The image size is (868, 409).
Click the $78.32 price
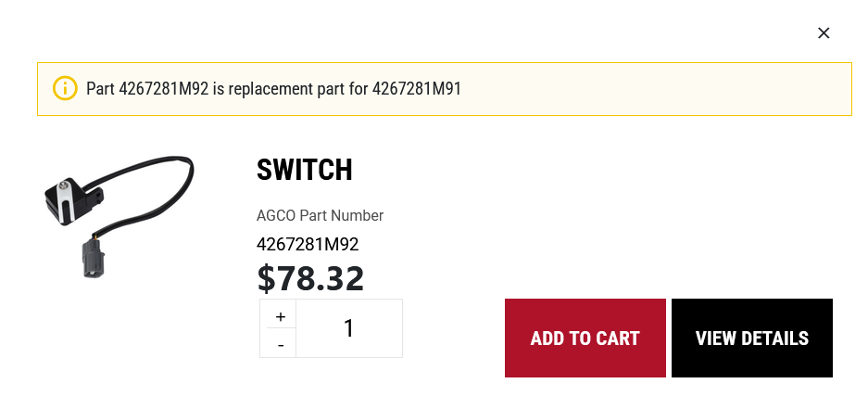(310, 278)
